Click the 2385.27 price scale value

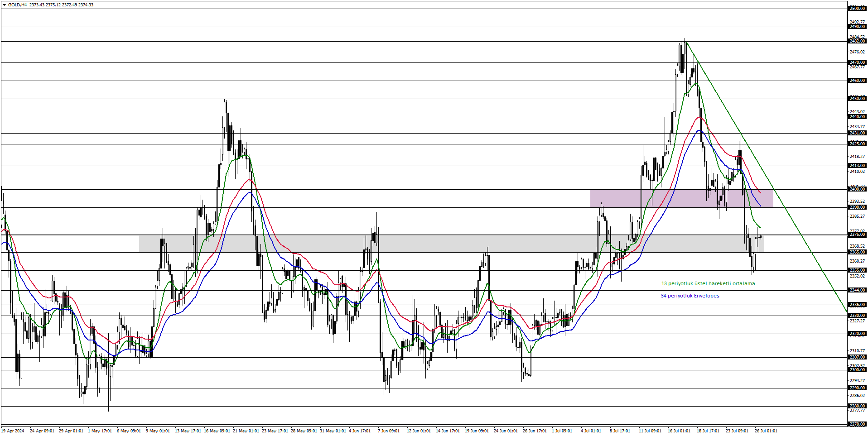click(x=857, y=216)
